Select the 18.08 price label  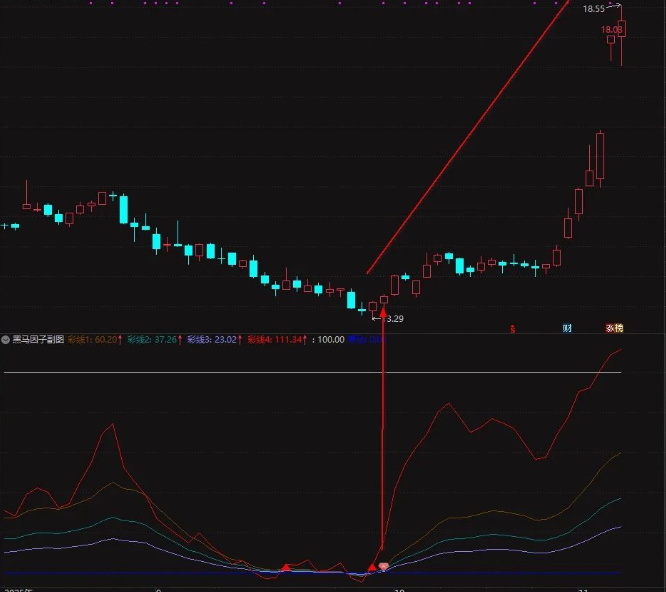click(x=612, y=30)
